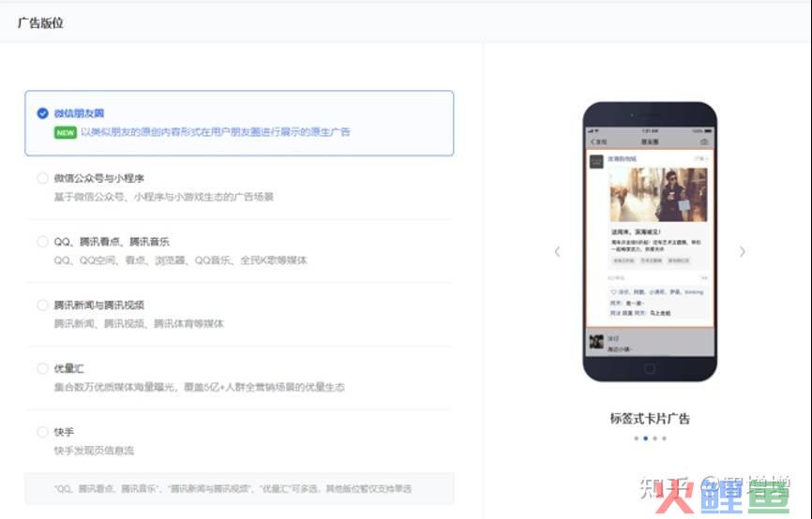The height and width of the screenshot is (519, 812).
Task: Click the multi-select hint note at bottom
Action: pyautogui.click(x=239, y=488)
